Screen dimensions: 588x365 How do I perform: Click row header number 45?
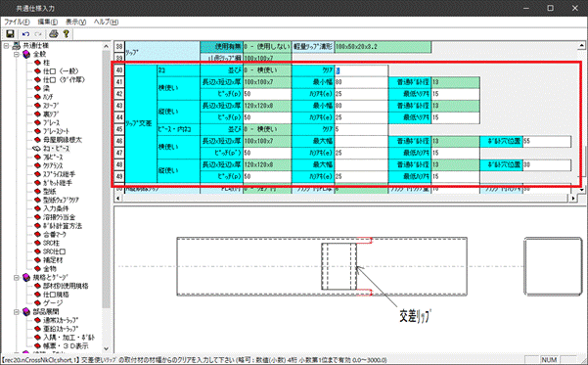pyautogui.click(x=119, y=129)
